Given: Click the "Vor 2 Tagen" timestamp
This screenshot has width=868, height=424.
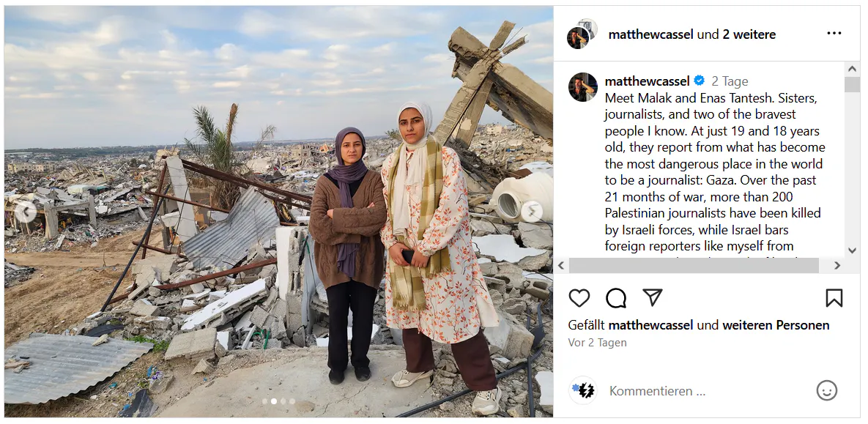Looking at the screenshot, I should pyautogui.click(x=597, y=343).
